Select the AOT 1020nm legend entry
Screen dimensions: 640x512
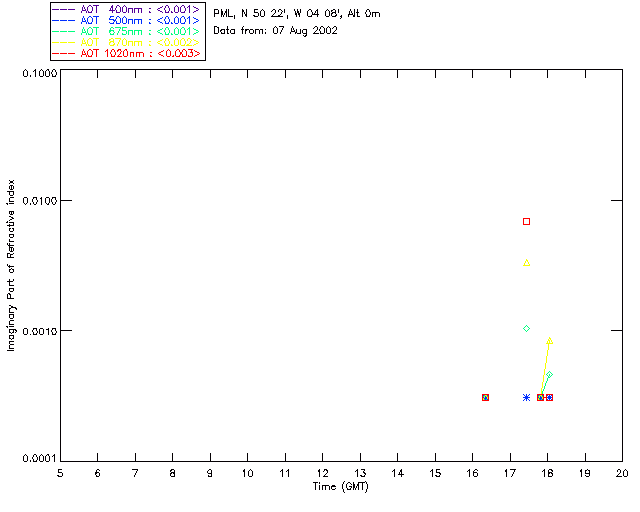(x=126, y=53)
